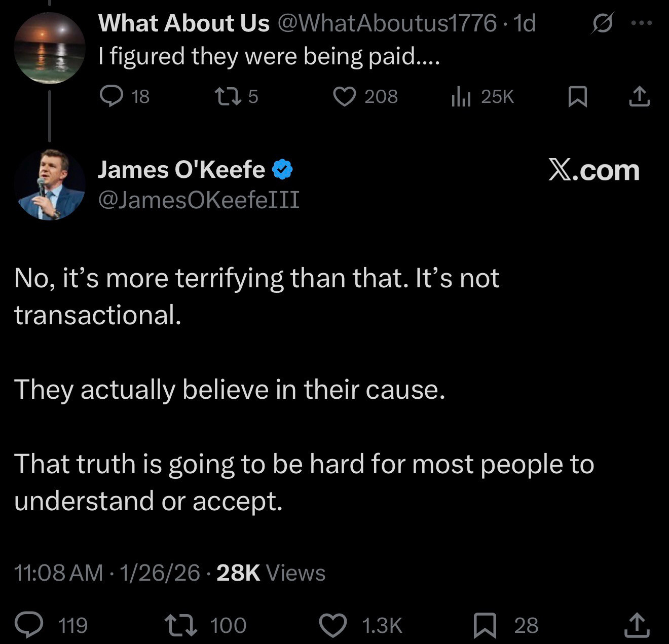Open the @WhatAboutus1776 handle
Screen dimensions: 669x644
[x=386, y=23]
